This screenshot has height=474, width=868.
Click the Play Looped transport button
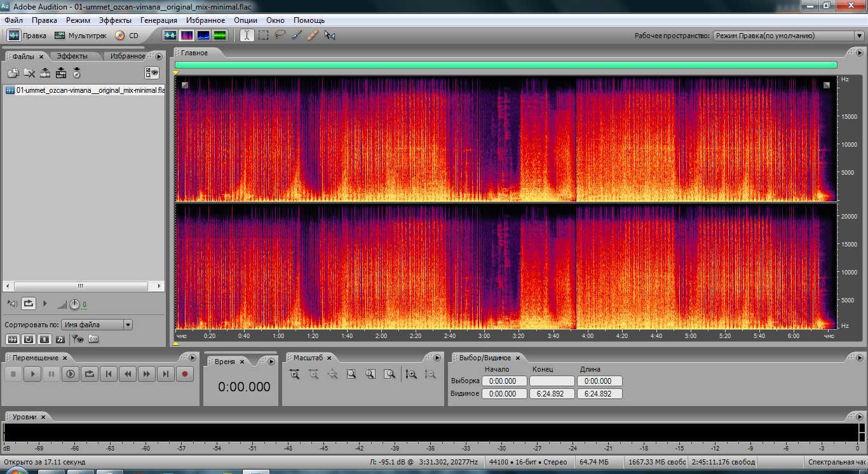[90, 374]
